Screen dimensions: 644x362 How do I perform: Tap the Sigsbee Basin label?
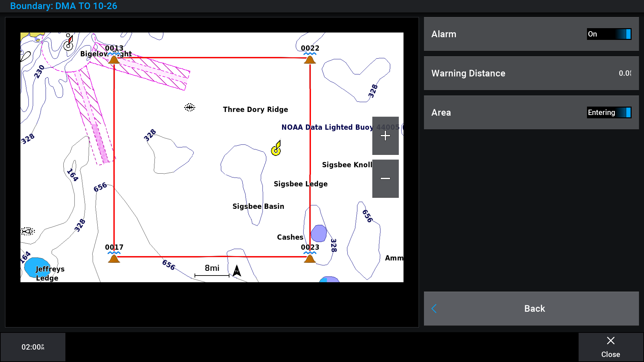(258, 206)
